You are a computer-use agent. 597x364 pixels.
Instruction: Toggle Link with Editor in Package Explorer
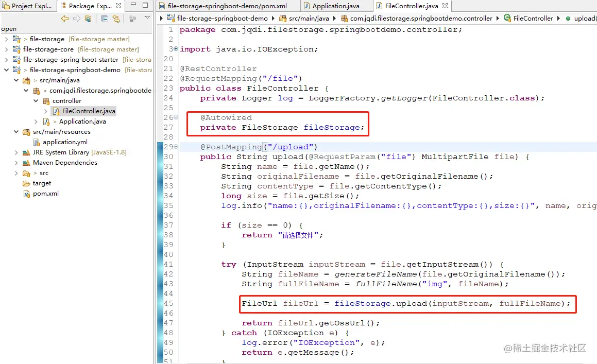(x=116, y=19)
